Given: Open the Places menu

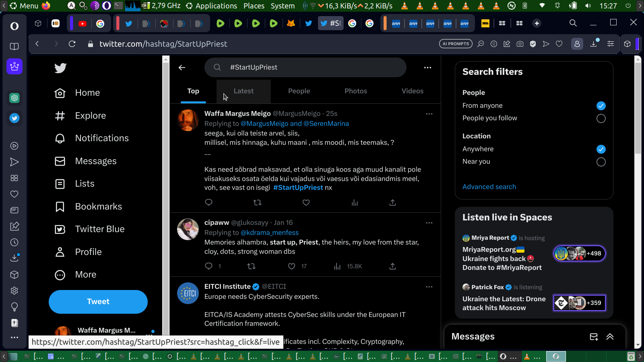Looking at the screenshot, I should (x=254, y=6).
